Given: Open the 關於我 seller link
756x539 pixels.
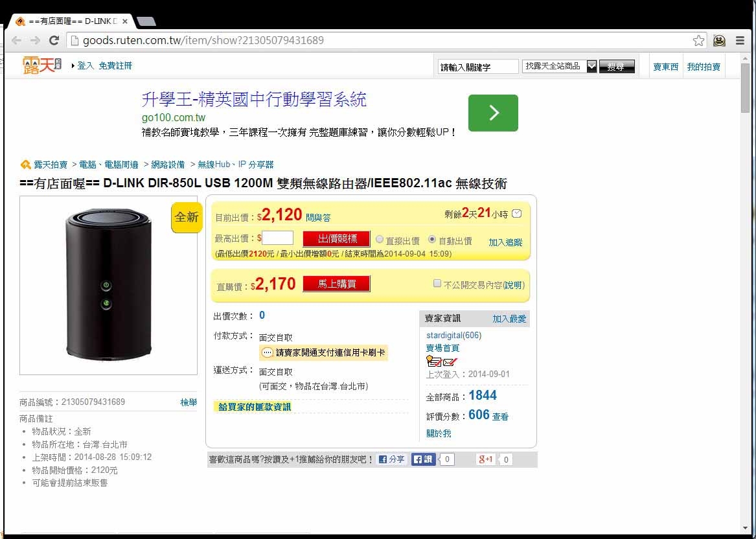Looking at the screenshot, I should 439,433.
